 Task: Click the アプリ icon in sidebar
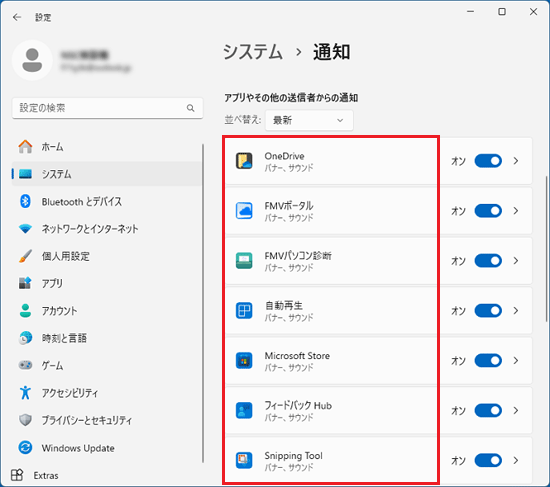click(x=25, y=283)
